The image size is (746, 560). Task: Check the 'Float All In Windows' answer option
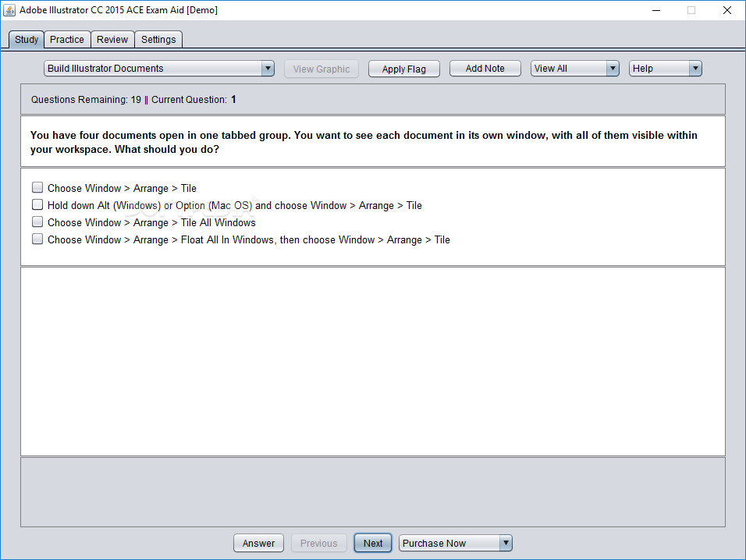tap(37, 239)
